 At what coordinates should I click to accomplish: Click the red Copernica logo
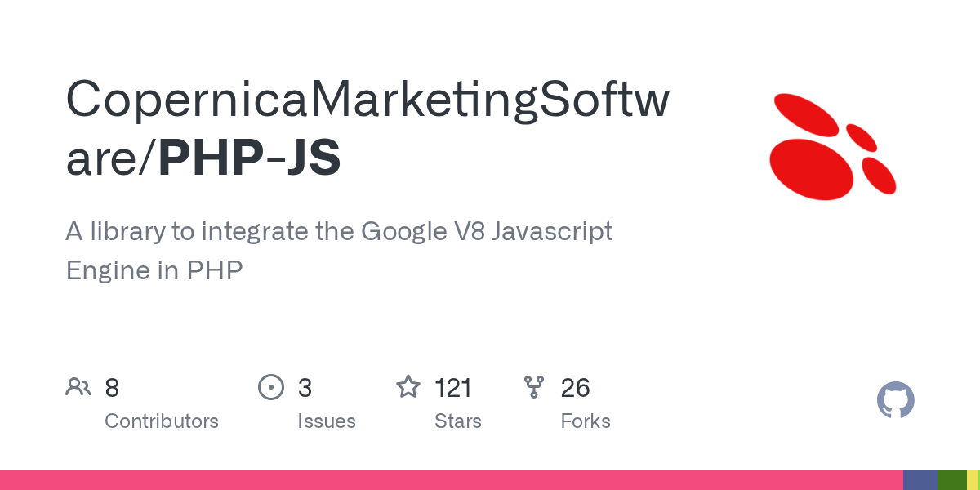click(x=833, y=147)
